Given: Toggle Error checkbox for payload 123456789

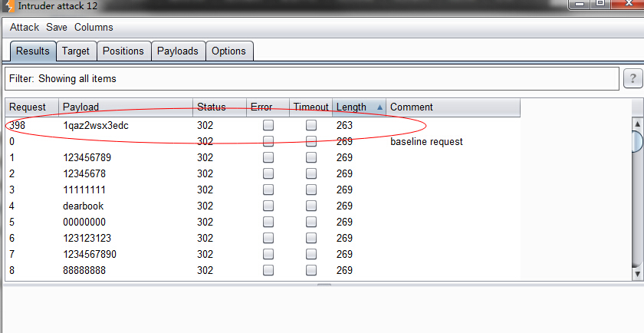Looking at the screenshot, I should tap(268, 157).
